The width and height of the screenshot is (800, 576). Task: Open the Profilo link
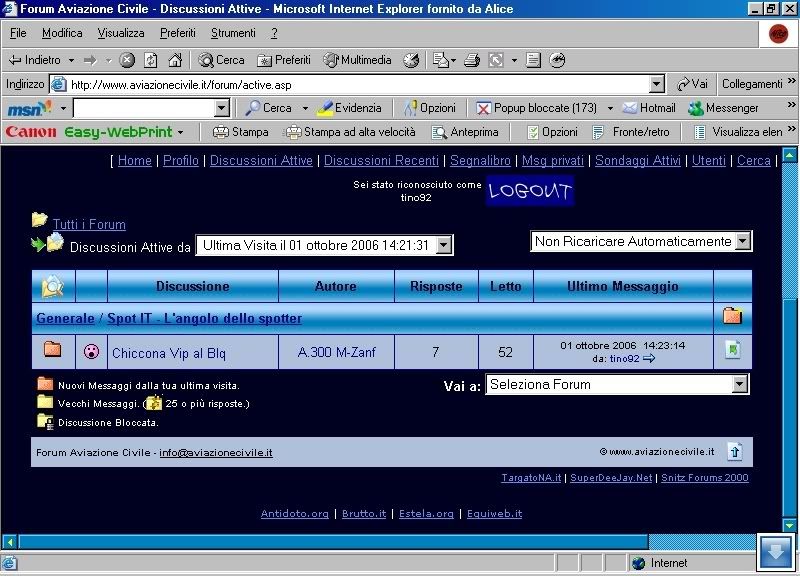pyautogui.click(x=181, y=160)
